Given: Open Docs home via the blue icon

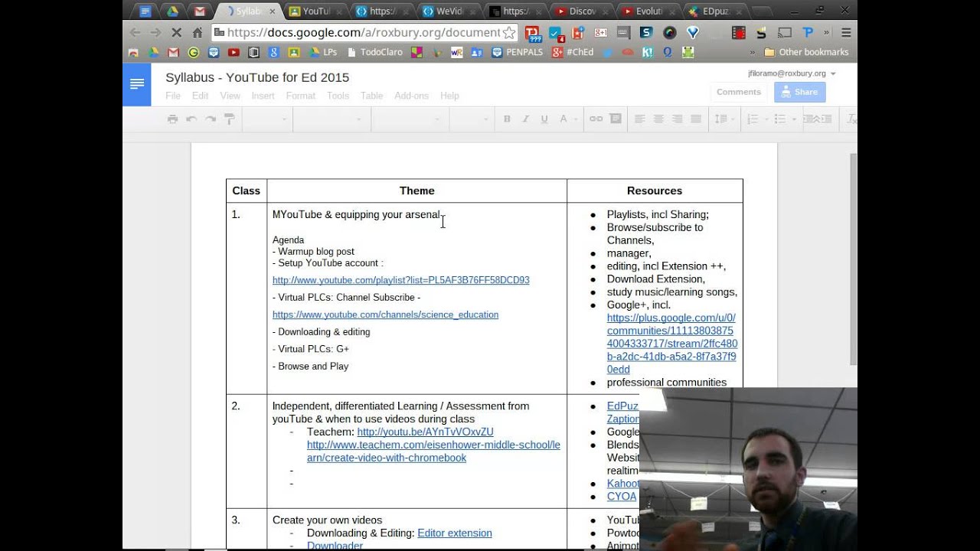Looking at the screenshot, I should (x=137, y=84).
